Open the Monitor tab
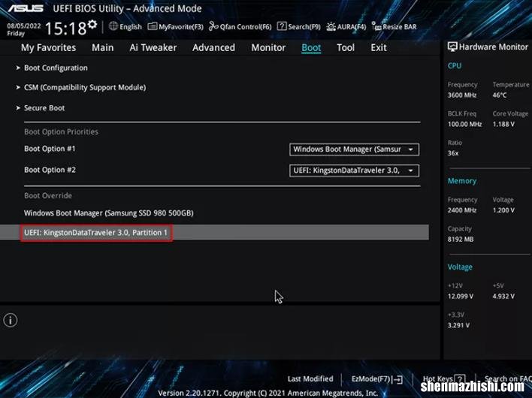The image size is (532, 398). [x=268, y=48]
